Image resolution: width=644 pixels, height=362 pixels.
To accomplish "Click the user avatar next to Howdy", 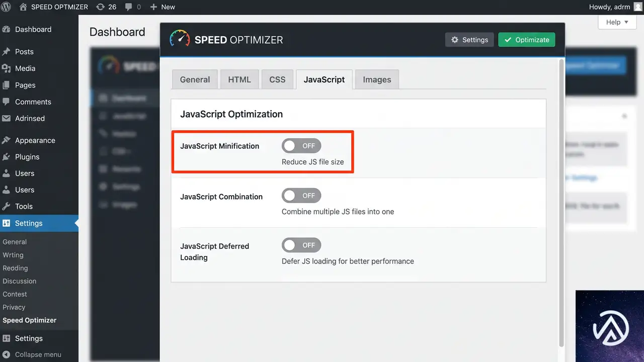I will pos(637,7).
